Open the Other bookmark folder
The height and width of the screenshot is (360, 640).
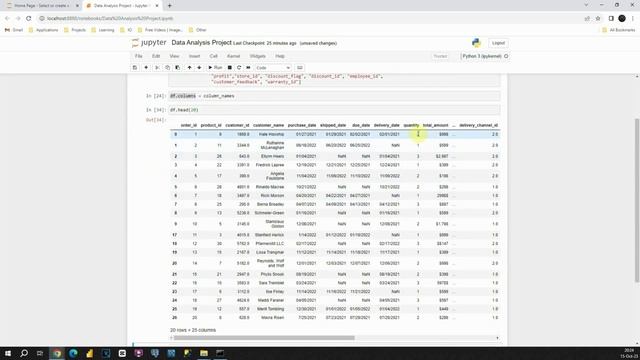[198, 30]
